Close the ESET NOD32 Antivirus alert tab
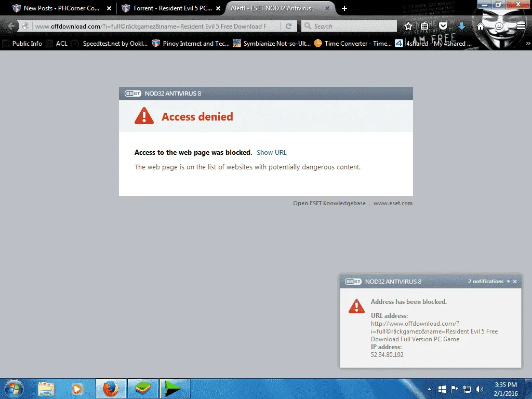This screenshot has height=399, width=532. pyautogui.click(x=327, y=8)
